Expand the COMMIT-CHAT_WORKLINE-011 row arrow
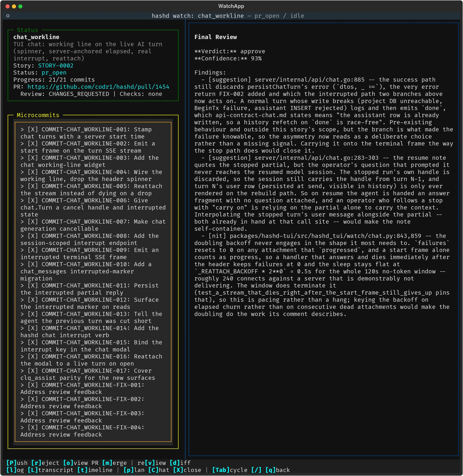463x476 pixels. [22, 286]
